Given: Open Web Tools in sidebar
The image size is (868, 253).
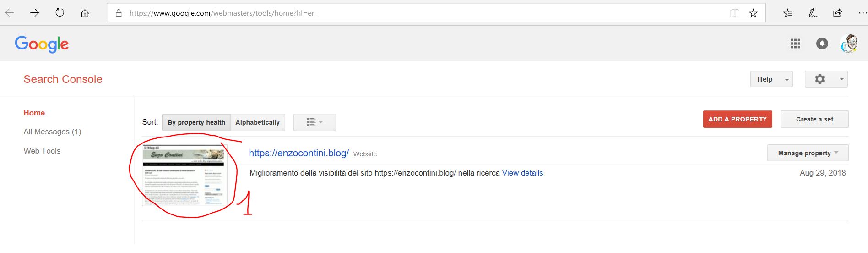Looking at the screenshot, I should (x=42, y=151).
